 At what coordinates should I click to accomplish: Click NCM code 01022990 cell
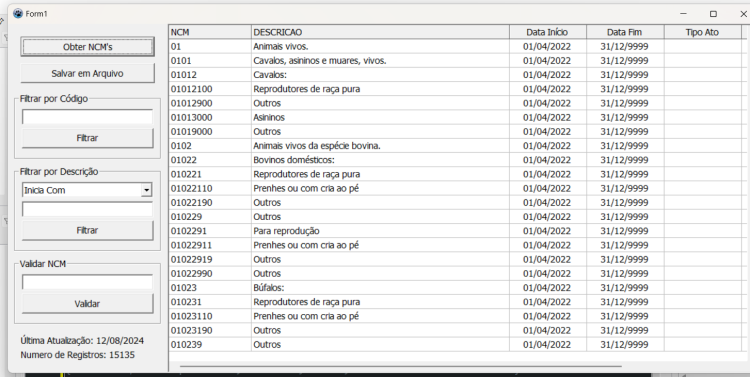pyautogui.click(x=210, y=274)
